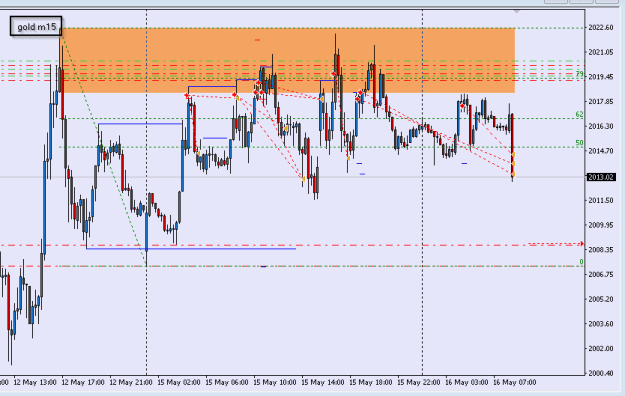
Task: Click time axis label 16 May 07:00
Action: tap(515, 382)
